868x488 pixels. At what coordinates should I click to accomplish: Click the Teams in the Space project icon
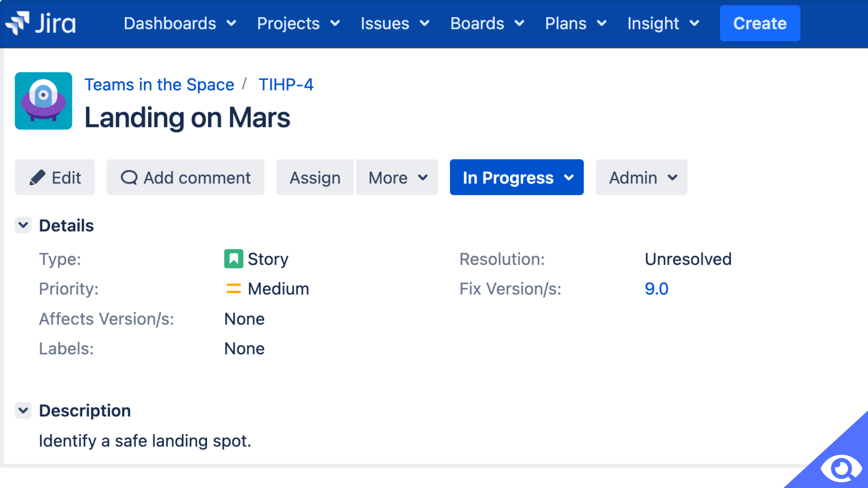point(43,100)
